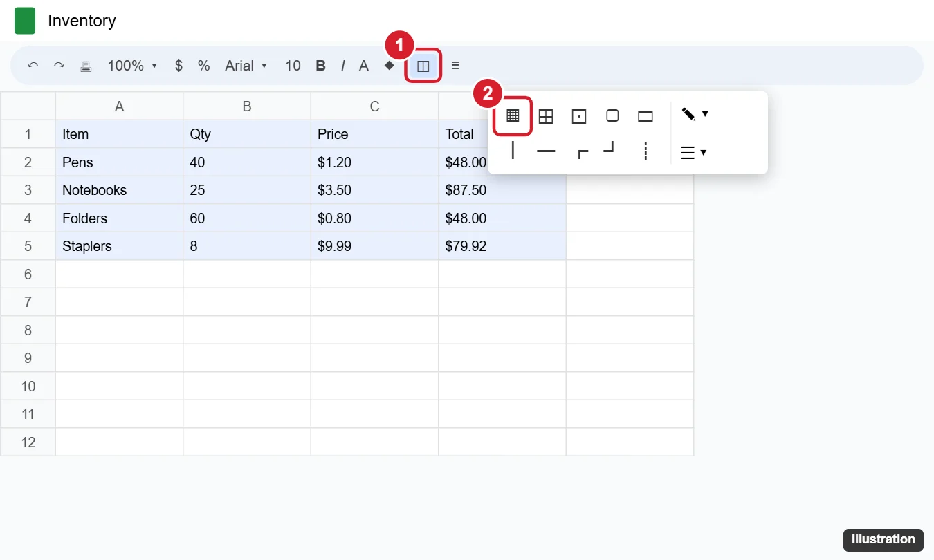The image size is (934, 560).
Task: Click the font size 10 field
Action: click(293, 66)
